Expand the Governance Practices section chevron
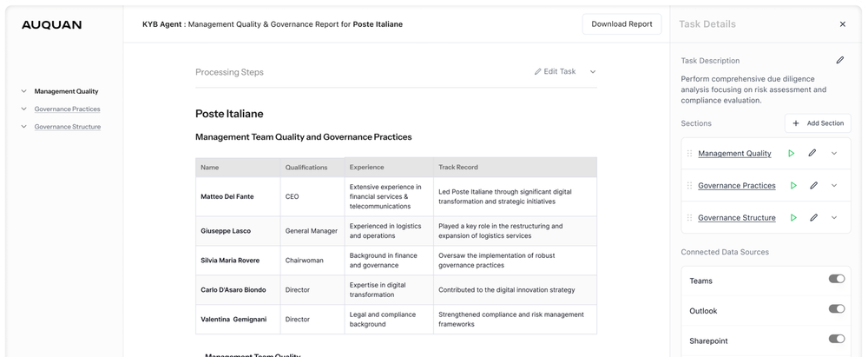The height and width of the screenshot is (357, 868). (x=834, y=185)
